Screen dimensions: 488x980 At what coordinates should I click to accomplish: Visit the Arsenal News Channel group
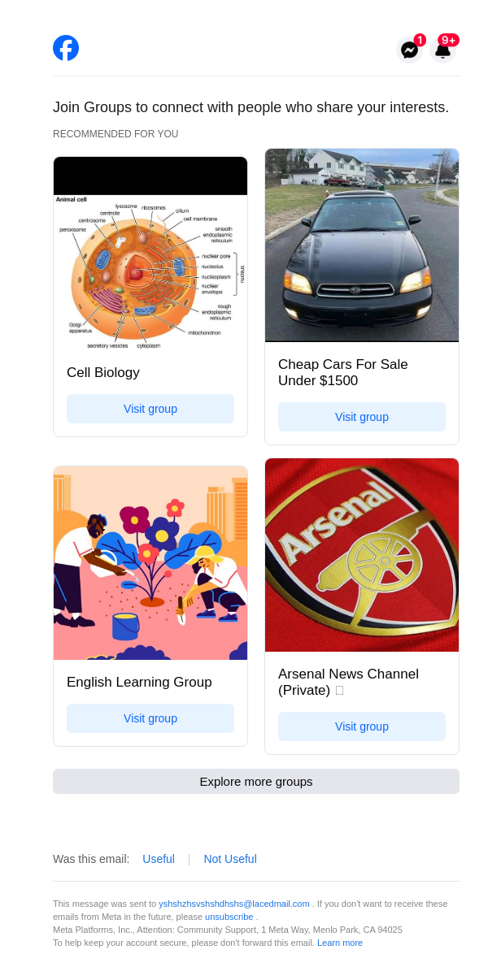pos(362,726)
